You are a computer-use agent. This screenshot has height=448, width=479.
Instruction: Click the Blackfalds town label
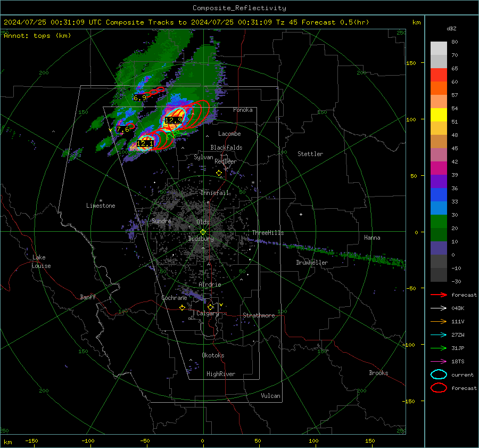click(226, 148)
